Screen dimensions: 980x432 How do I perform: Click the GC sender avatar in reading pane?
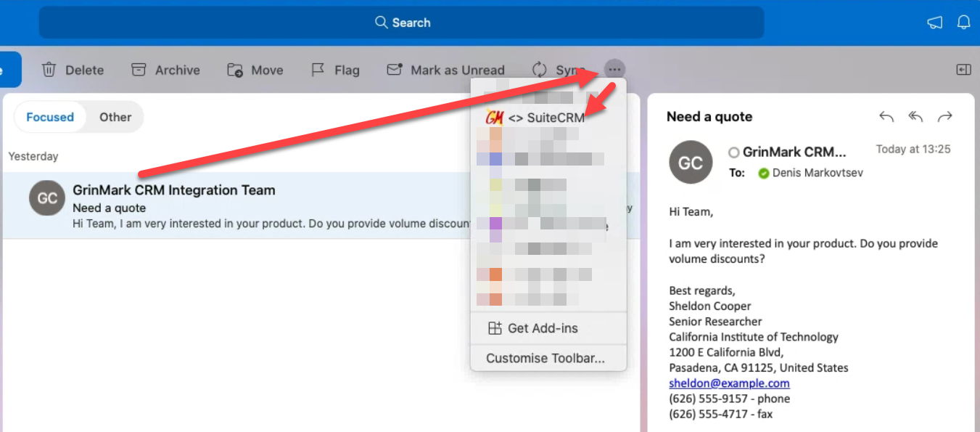pyautogui.click(x=690, y=162)
